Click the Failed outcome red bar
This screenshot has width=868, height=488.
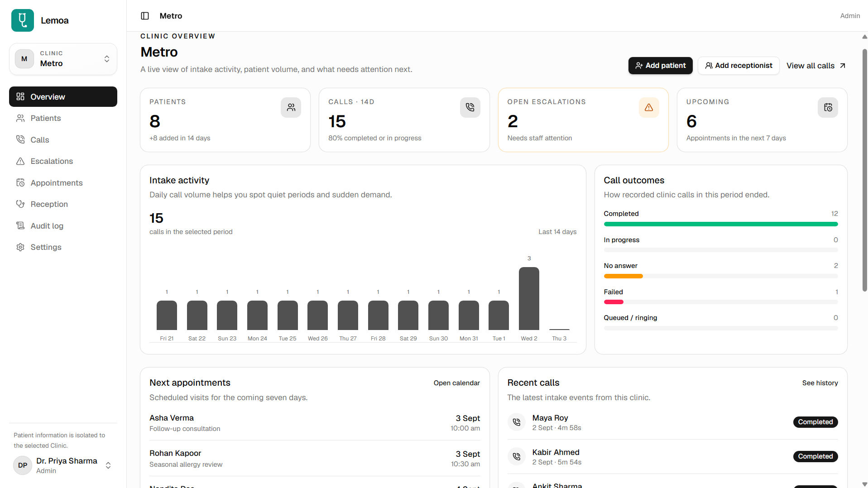[614, 302]
